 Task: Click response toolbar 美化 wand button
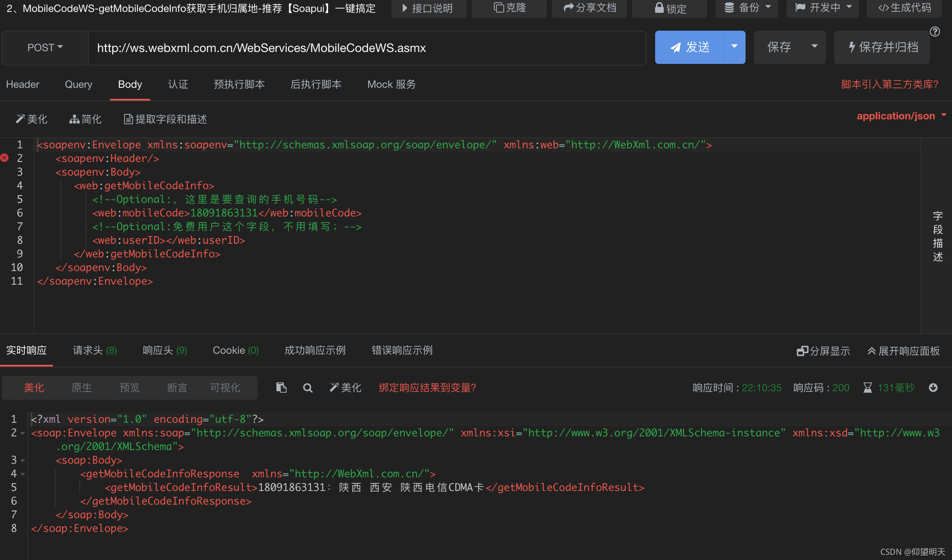[345, 388]
